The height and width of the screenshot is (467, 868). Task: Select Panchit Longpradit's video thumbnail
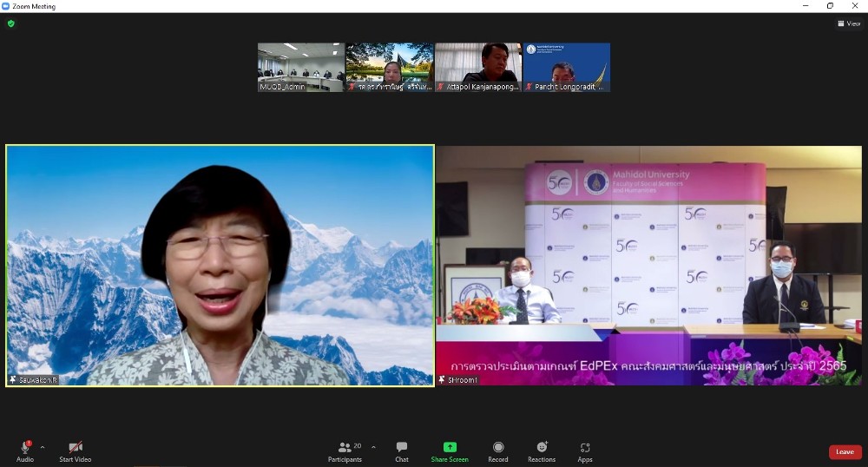(567, 67)
